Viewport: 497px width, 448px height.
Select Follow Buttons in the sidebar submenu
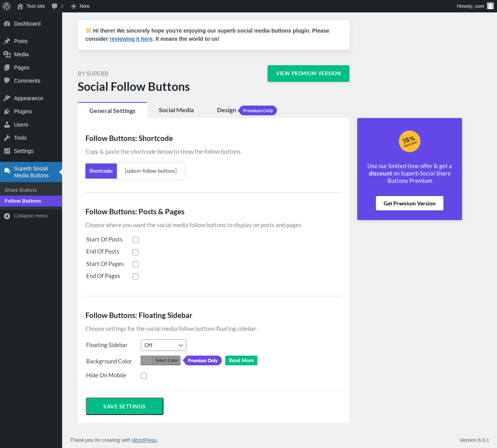pyautogui.click(x=31, y=201)
